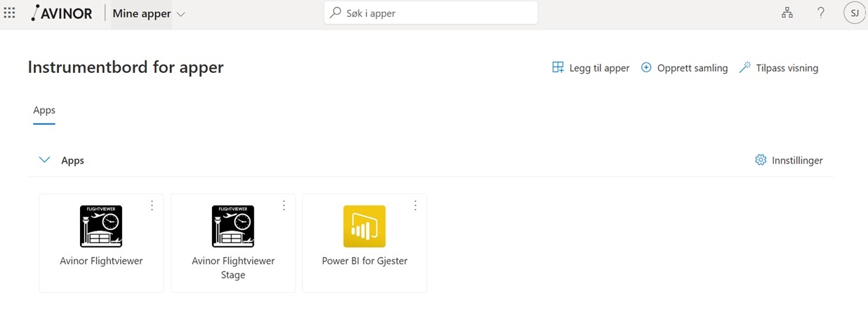Open the Mine apper dropdown

[149, 14]
